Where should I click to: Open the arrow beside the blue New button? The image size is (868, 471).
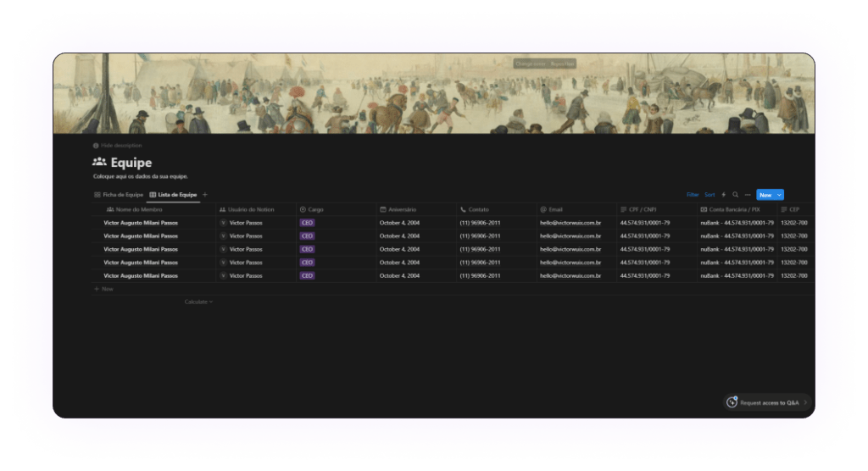(x=779, y=195)
